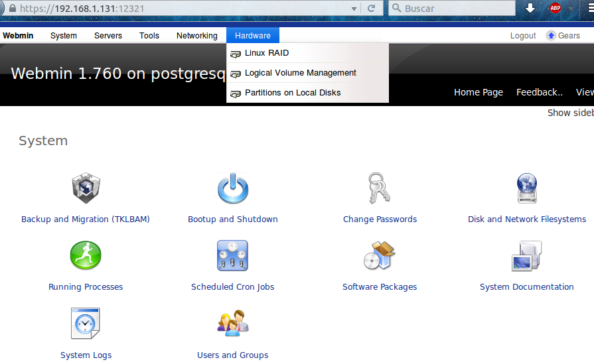Open the browser downloads arrow icon
Viewport: 594px width, 364px height.
pos(530,8)
